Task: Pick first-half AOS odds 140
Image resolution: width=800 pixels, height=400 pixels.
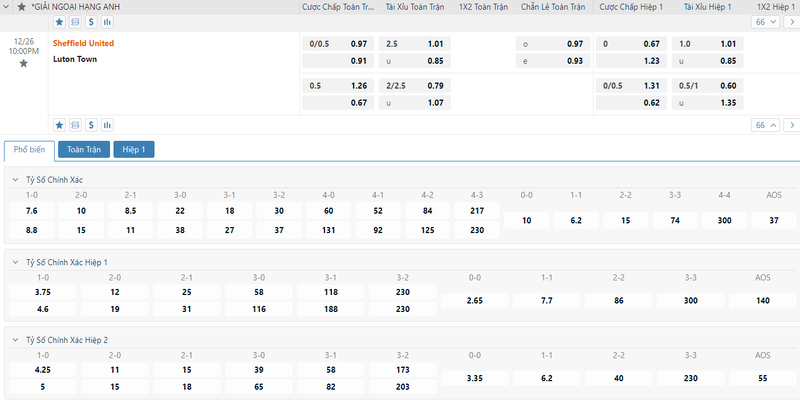Action: coord(763,301)
